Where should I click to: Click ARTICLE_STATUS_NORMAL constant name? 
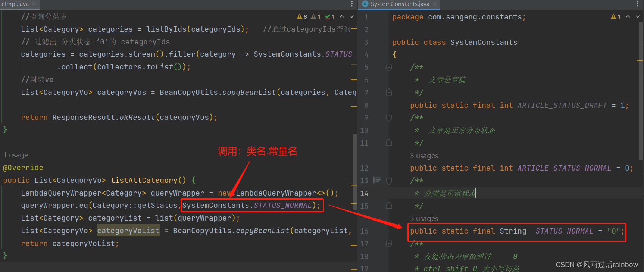pyautogui.click(x=564, y=168)
